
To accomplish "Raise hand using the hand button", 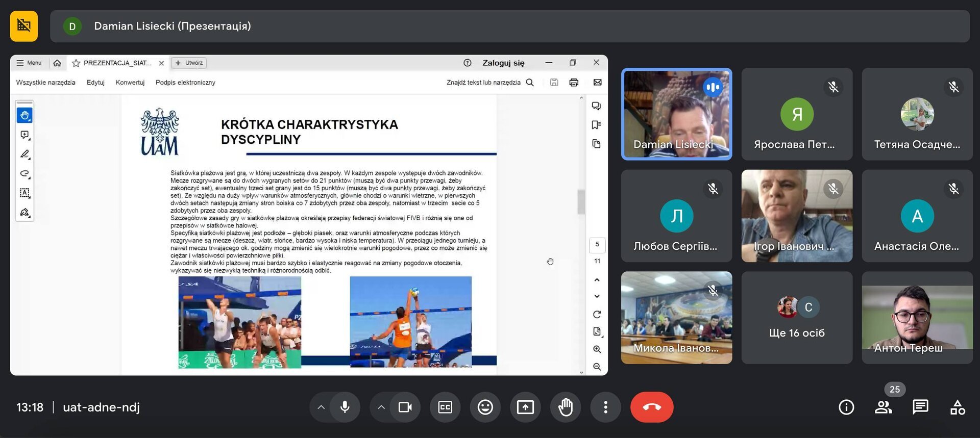I will [566, 407].
